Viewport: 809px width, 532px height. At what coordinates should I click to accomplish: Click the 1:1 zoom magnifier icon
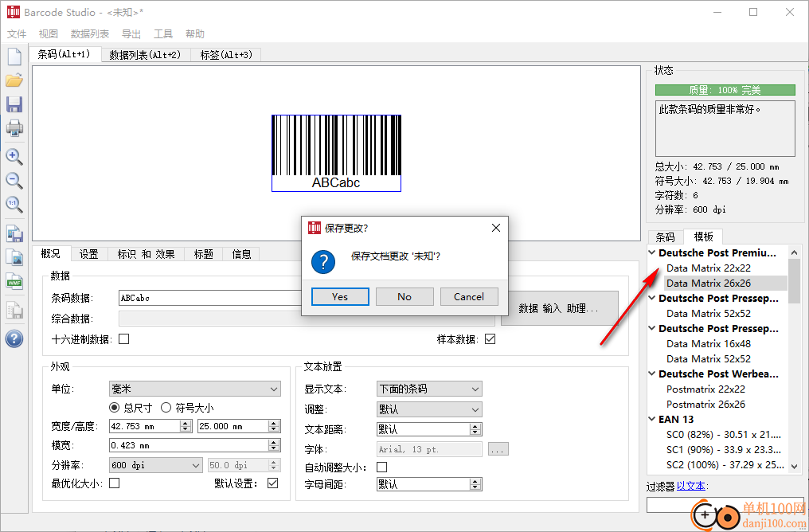coord(14,205)
